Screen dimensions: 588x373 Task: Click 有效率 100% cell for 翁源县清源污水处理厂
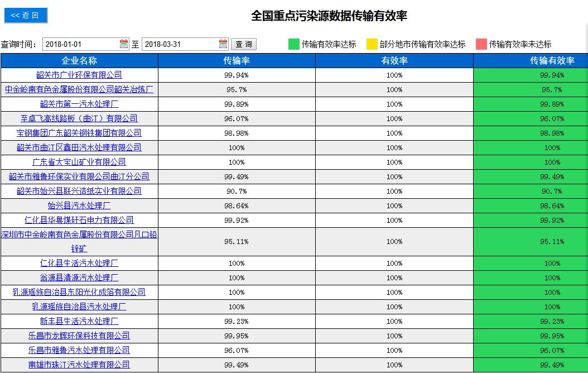click(x=394, y=278)
